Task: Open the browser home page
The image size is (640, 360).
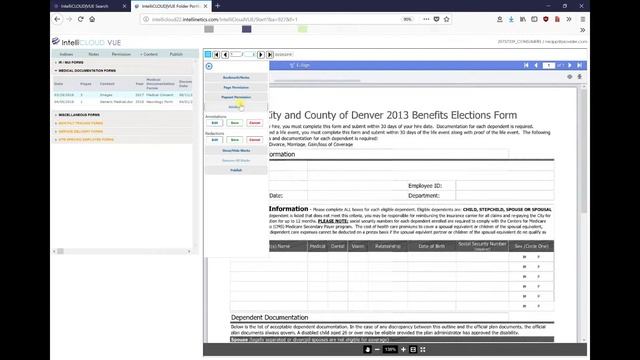Action: point(92,19)
